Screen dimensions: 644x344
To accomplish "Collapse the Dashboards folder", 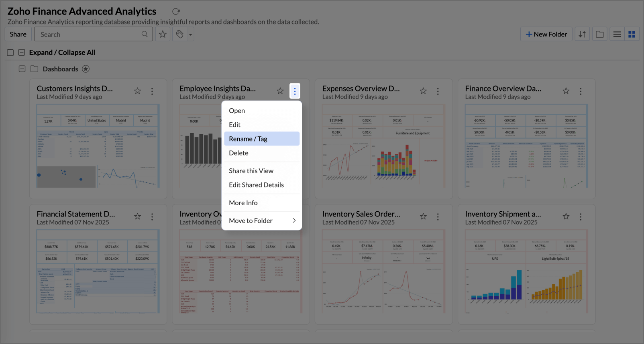I will pos(22,69).
